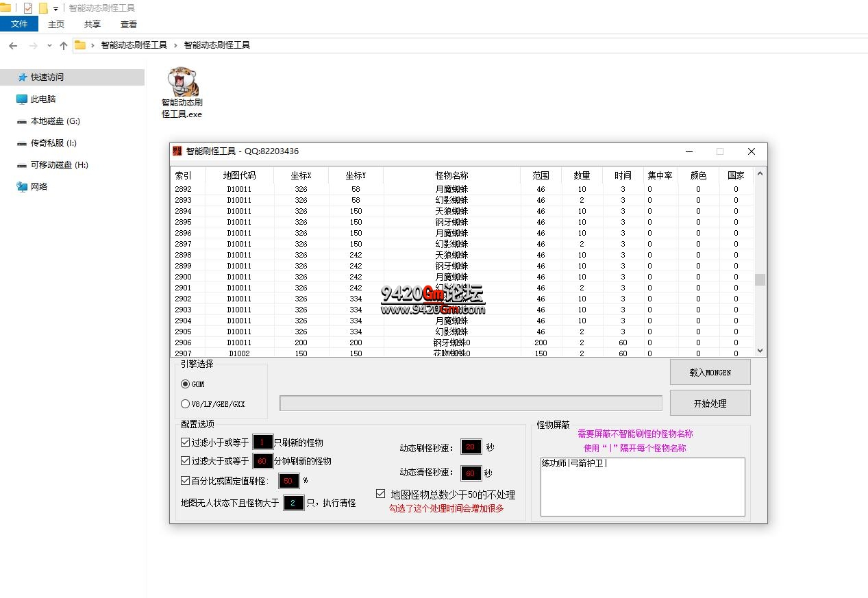
Task: Select the V8/LF/GEE/GXX engine radio button
Action: (x=186, y=404)
